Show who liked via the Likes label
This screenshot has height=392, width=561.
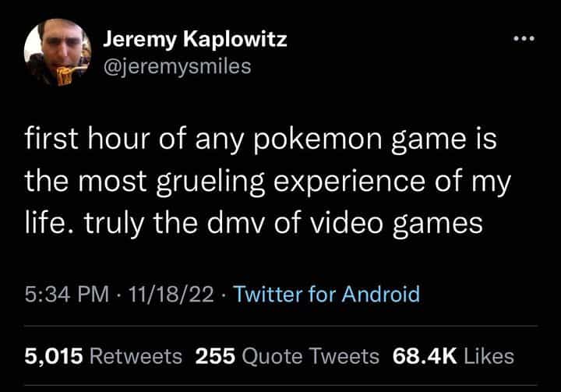click(489, 356)
